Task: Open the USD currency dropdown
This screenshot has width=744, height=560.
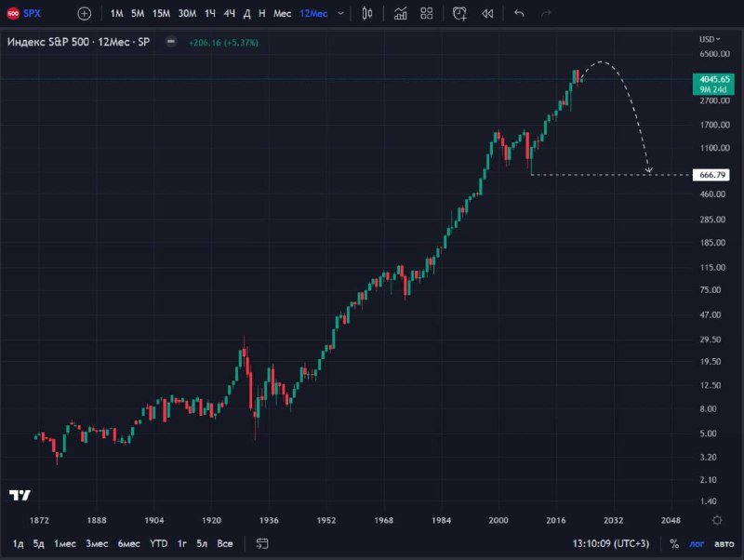Action: 710,39
